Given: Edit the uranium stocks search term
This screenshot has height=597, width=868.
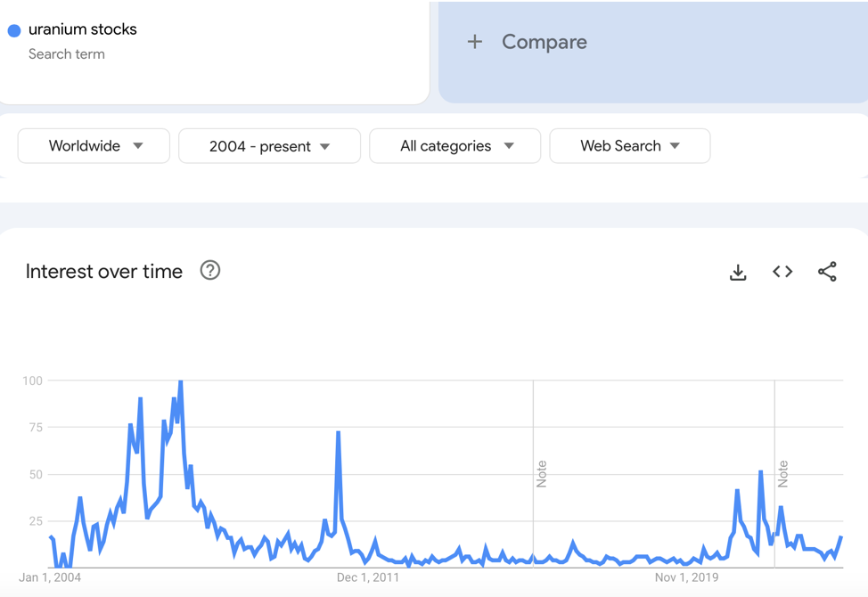Looking at the screenshot, I should tap(83, 29).
